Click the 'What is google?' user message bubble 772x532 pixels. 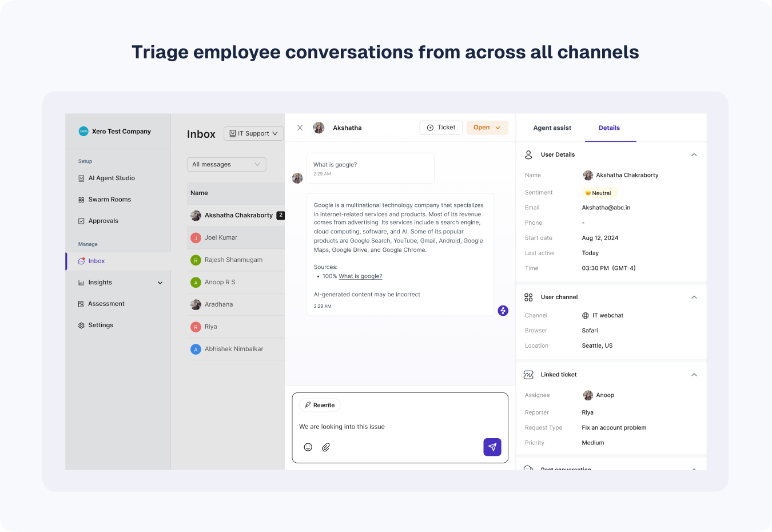(x=370, y=168)
